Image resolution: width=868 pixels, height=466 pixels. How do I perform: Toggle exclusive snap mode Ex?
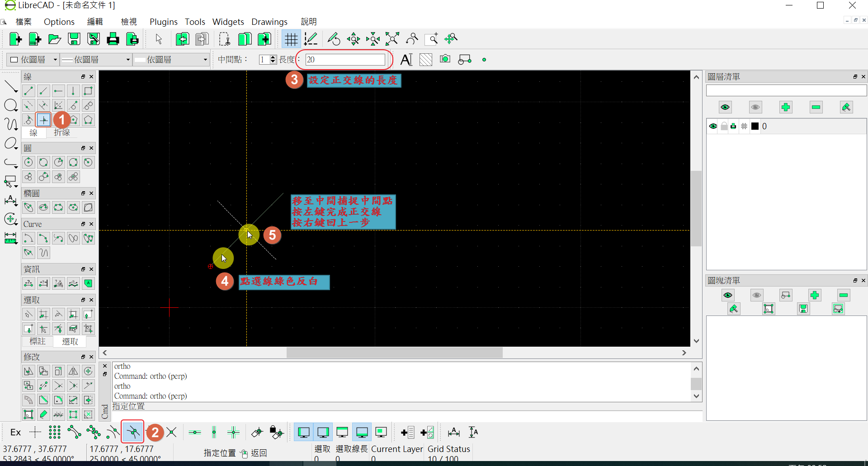[x=16, y=432]
